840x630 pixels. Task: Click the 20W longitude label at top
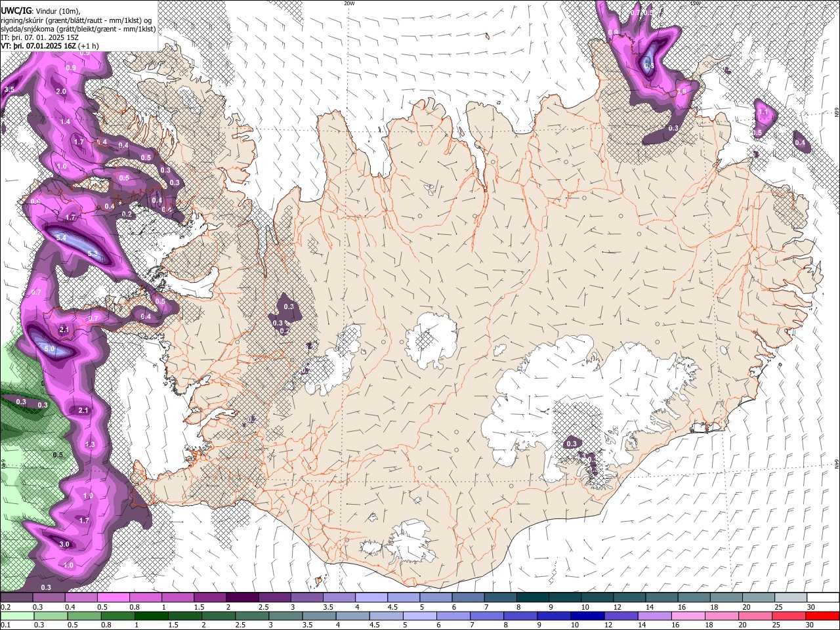coord(349,3)
